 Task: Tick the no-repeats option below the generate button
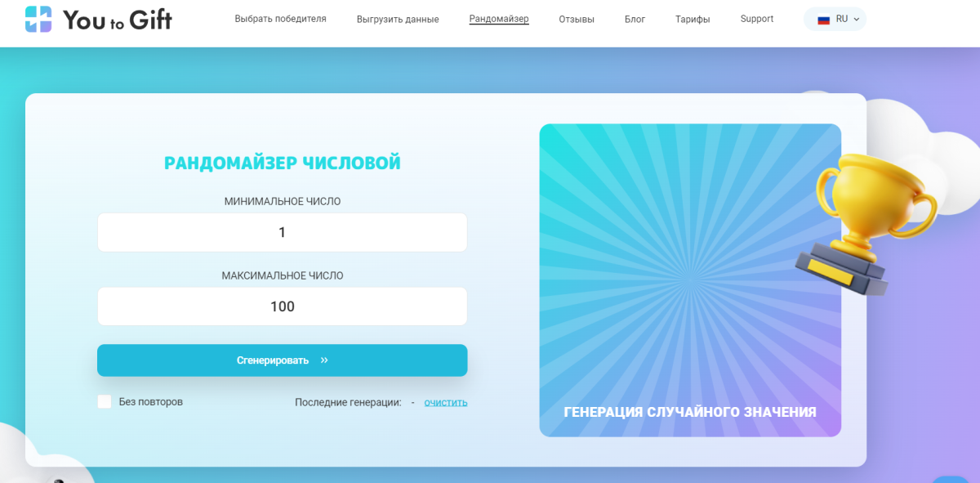105,401
